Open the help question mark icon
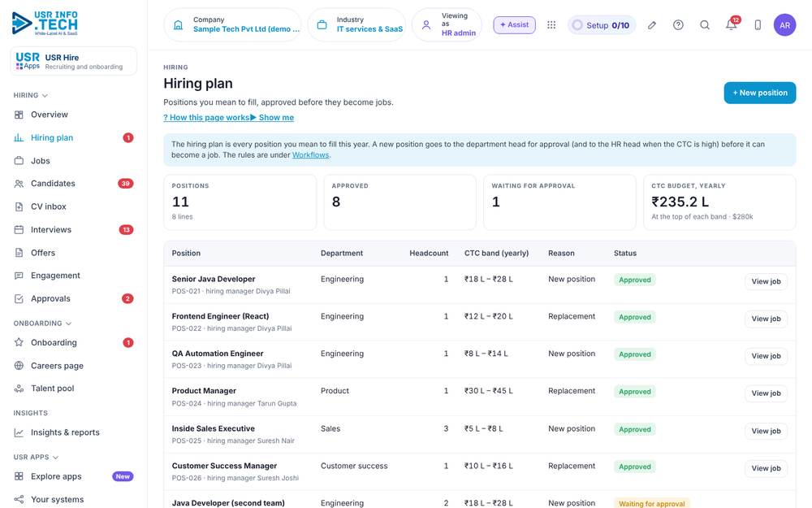 pos(678,25)
